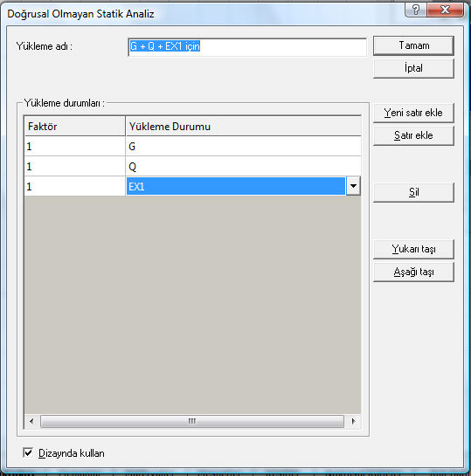
Task: Click the right scroll arrow of the table
Action: coord(353,421)
